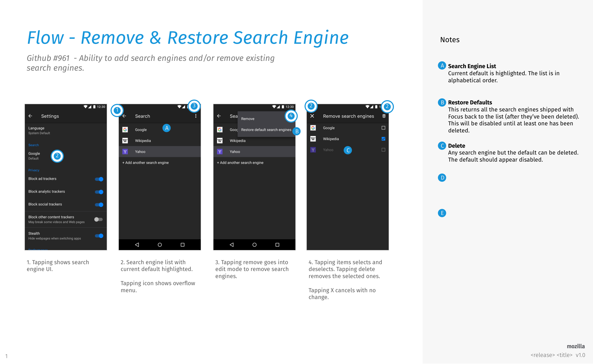The image size is (593, 364).
Task: Click Remove search engines title text
Action: pos(348,116)
